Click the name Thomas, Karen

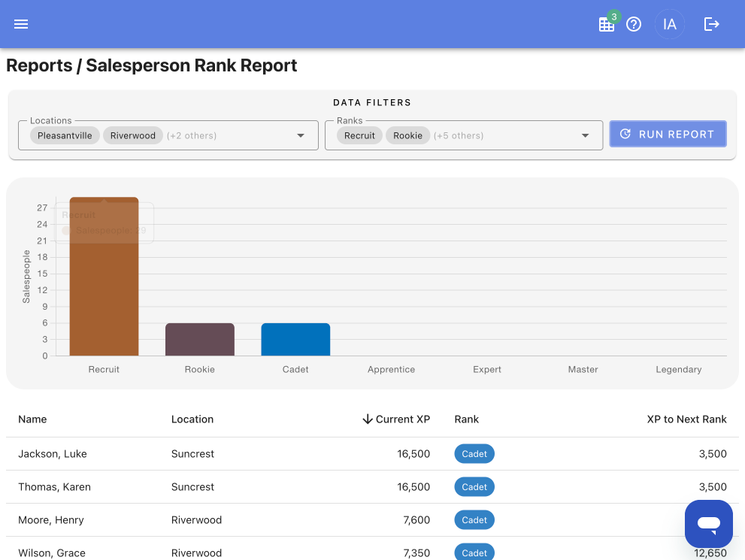pyautogui.click(x=54, y=487)
